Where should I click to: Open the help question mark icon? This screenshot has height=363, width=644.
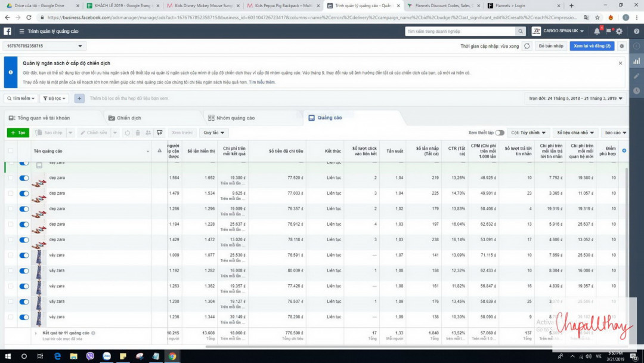point(636,31)
